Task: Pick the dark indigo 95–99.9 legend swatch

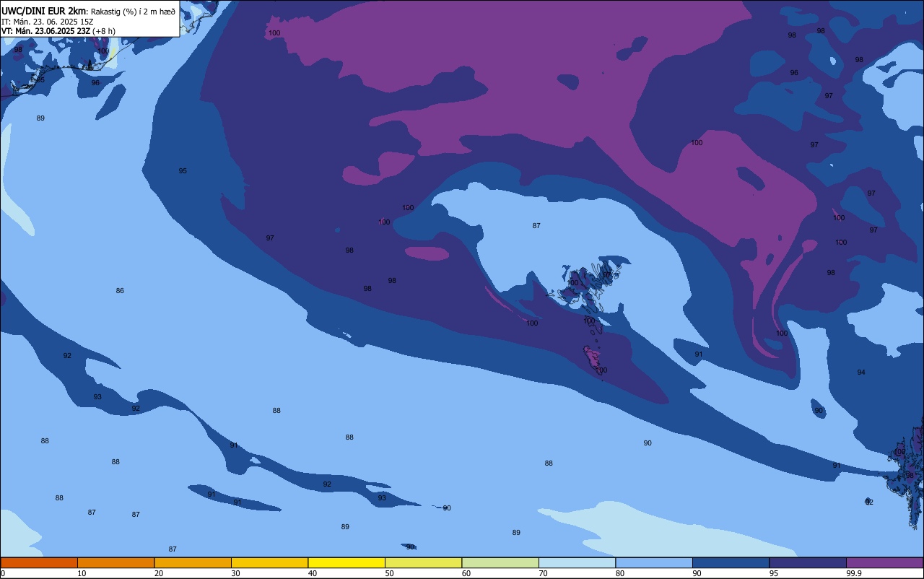Action: tap(808, 562)
